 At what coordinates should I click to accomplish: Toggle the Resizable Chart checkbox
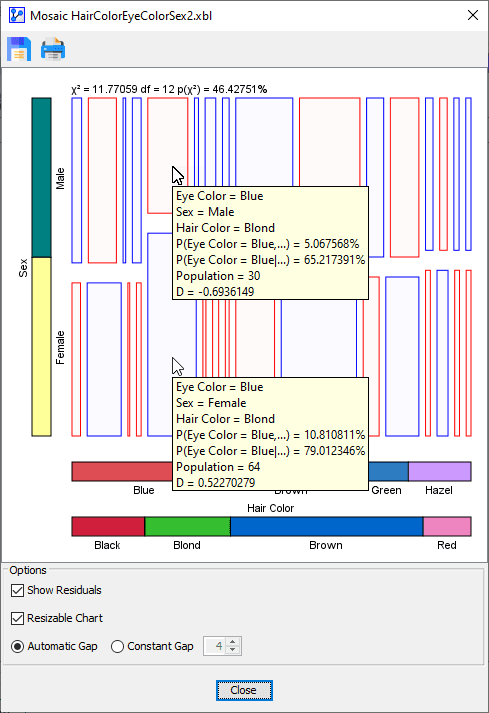[17, 618]
